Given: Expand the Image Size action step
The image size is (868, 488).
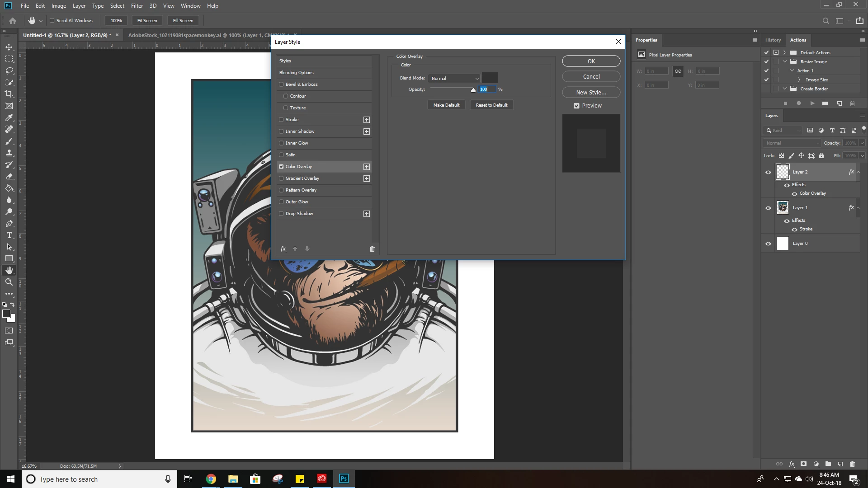Looking at the screenshot, I should pos(799,80).
